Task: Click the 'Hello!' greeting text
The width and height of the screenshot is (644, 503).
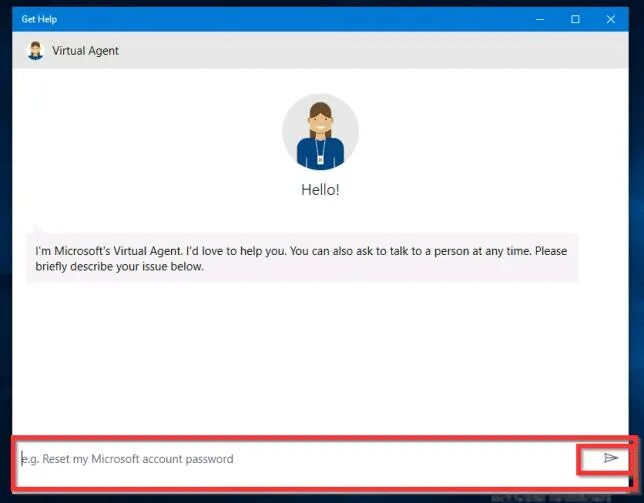Action: (x=320, y=190)
